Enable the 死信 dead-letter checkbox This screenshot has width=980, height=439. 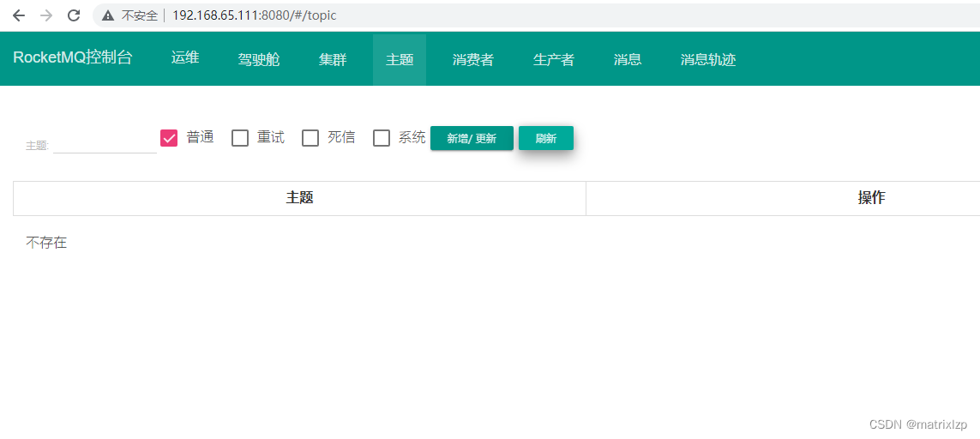pos(310,138)
